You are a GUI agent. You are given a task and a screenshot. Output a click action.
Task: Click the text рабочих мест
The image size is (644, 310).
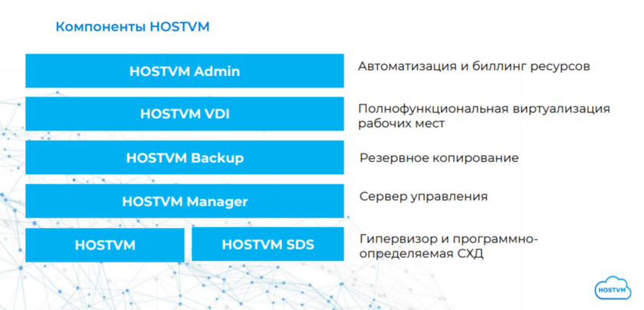(402, 123)
